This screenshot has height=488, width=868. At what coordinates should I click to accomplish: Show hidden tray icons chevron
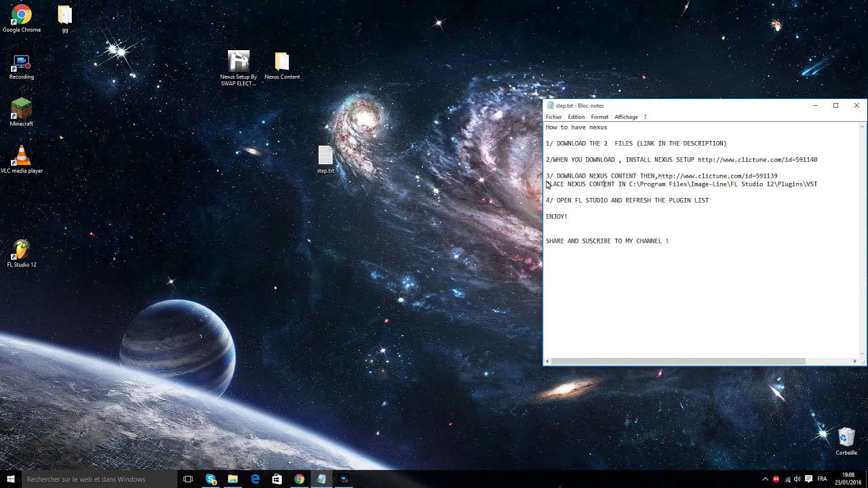click(x=765, y=479)
